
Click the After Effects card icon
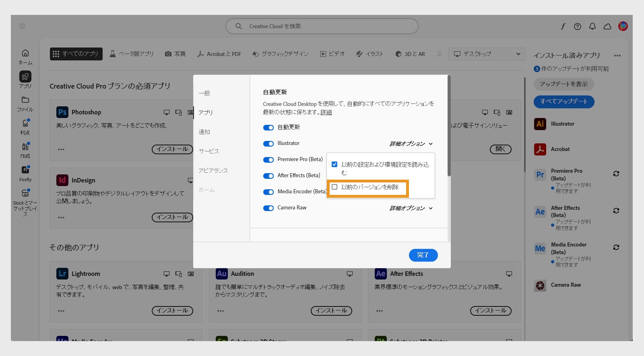[x=381, y=273]
